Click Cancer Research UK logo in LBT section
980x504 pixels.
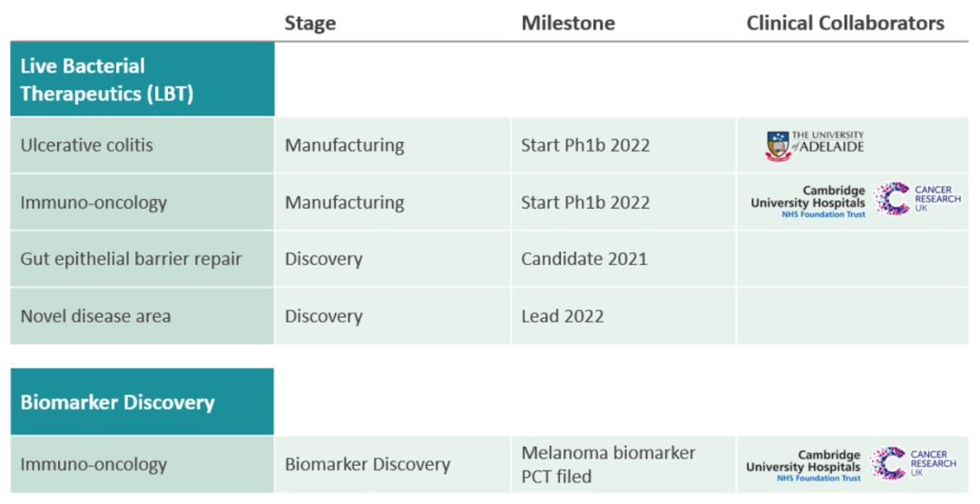click(917, 199)
